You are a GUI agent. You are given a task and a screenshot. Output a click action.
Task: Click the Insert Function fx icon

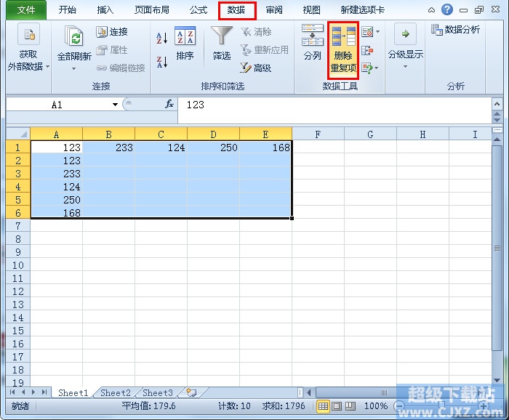pos(169,105)
